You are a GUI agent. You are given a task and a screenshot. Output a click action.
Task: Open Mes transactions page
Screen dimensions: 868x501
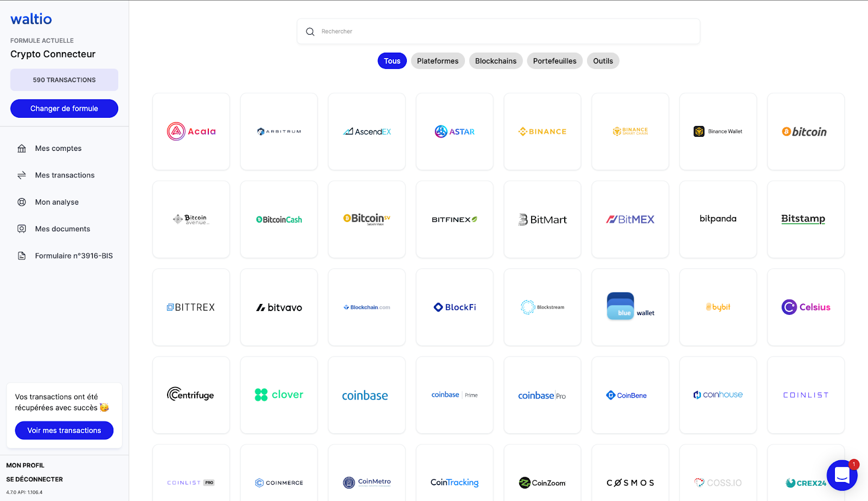pos(65,175)
